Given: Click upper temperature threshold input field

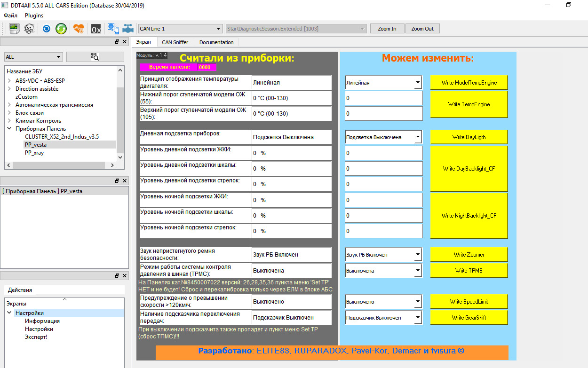Looking at the screenshot, I should tap(383, 114).
